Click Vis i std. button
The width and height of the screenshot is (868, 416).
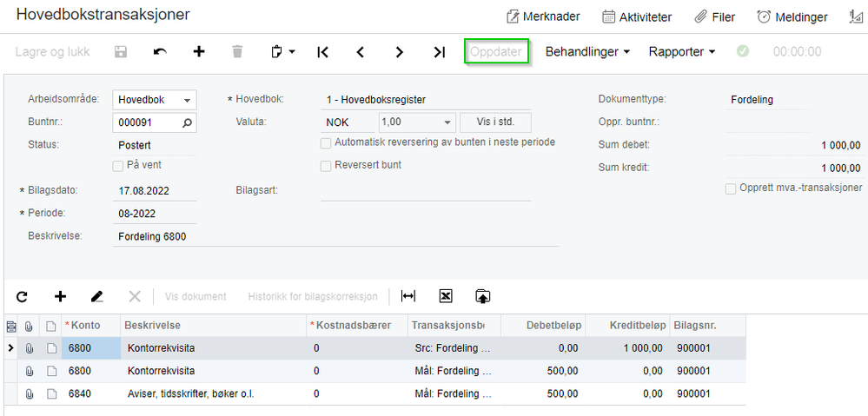(x=495, y=122)
